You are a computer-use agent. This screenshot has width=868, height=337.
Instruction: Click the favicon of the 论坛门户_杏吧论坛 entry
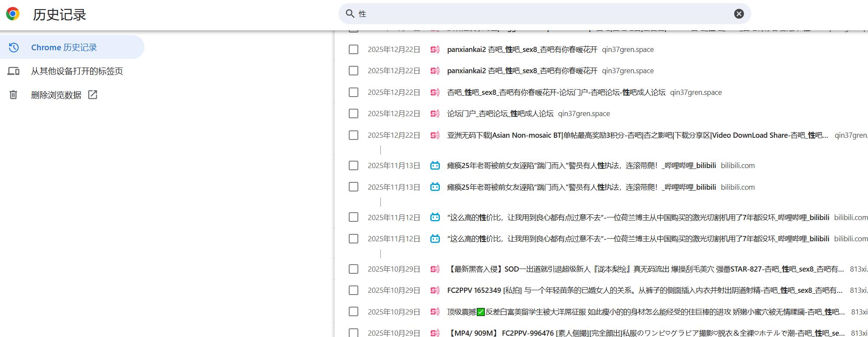(x=435, y=113)
